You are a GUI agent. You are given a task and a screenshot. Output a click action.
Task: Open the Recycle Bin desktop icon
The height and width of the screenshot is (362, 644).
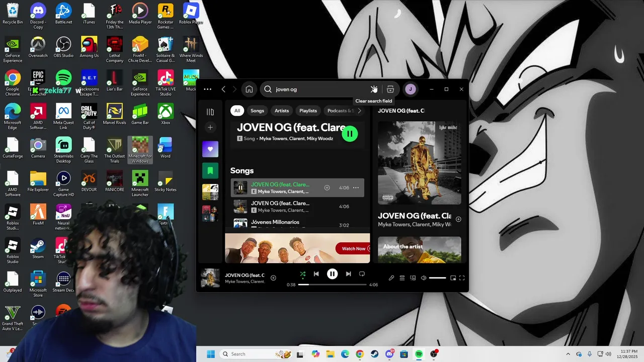coord(13,14)
